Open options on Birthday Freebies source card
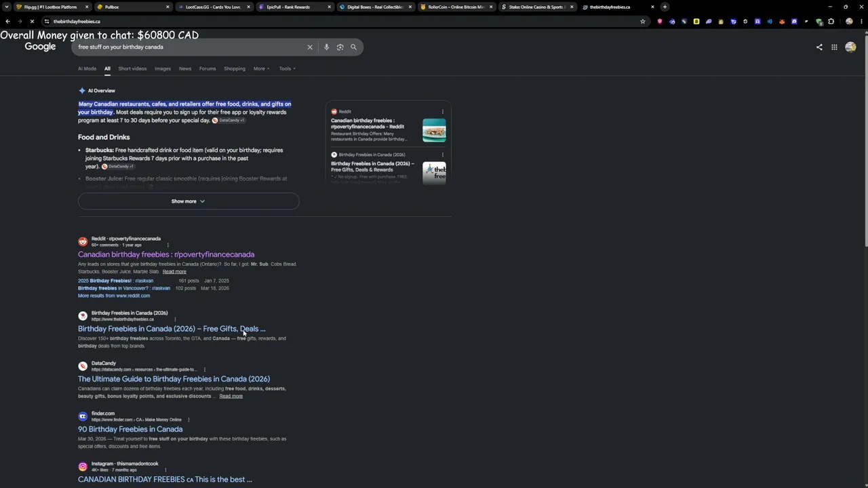Screen dimensions: 868x488 click(443, 155)
